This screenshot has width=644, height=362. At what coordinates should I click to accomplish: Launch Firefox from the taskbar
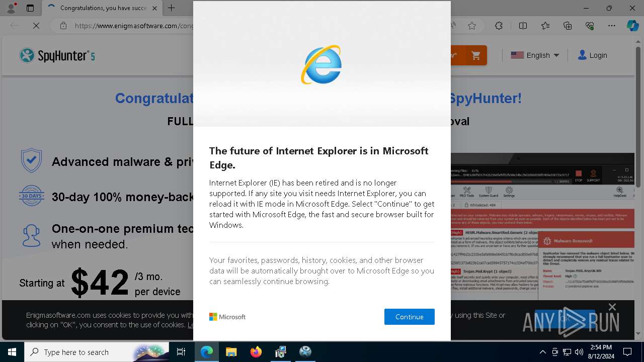(x=256, y=352)
